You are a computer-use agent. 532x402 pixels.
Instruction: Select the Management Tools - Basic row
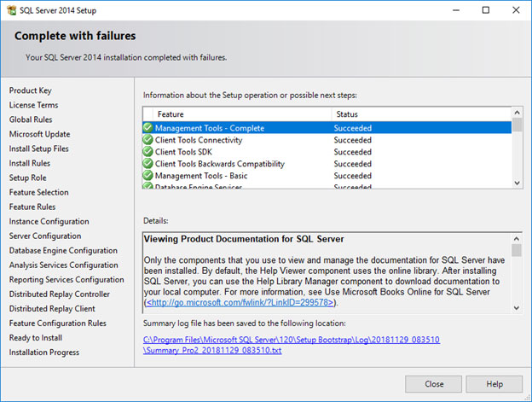(327, 176)
